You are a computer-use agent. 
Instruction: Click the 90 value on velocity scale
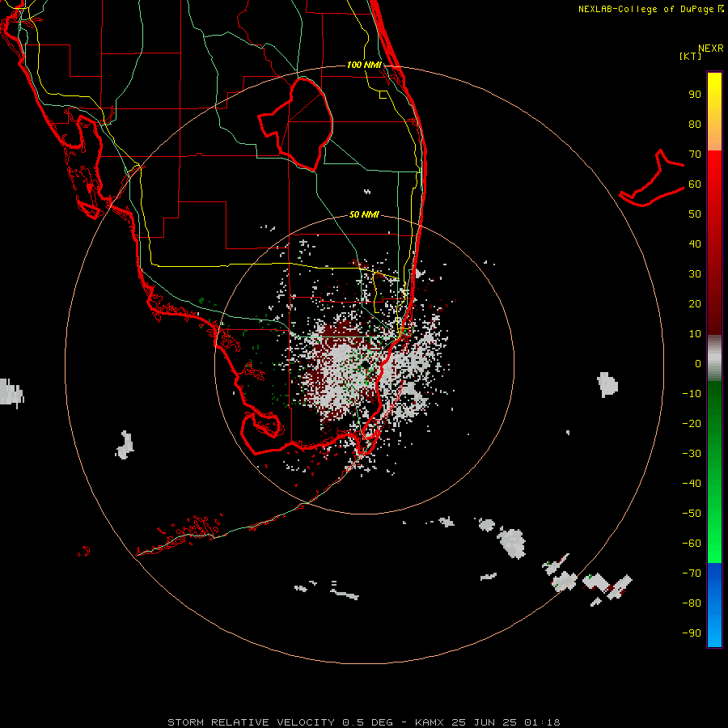tap(695, 95)
